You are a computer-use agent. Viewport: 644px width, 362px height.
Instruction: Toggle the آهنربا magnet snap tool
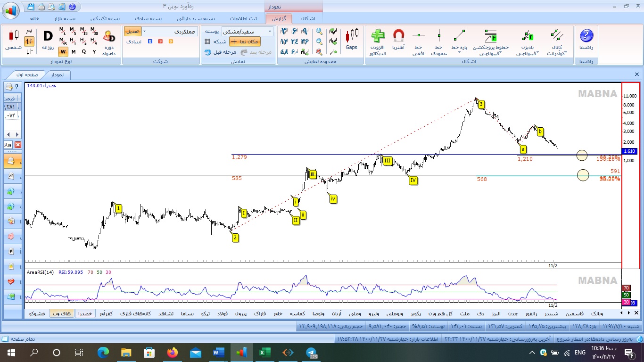pyautogui.click(x=398, y=40)
